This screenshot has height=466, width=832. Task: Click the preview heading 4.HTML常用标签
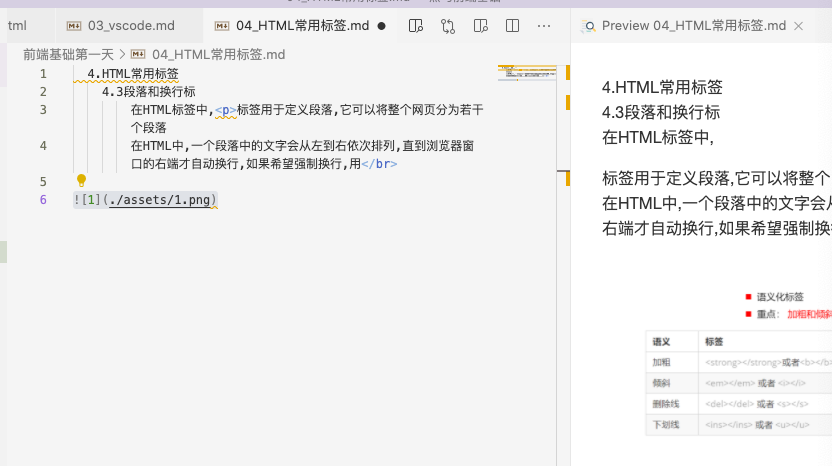(x=662, y=87)
